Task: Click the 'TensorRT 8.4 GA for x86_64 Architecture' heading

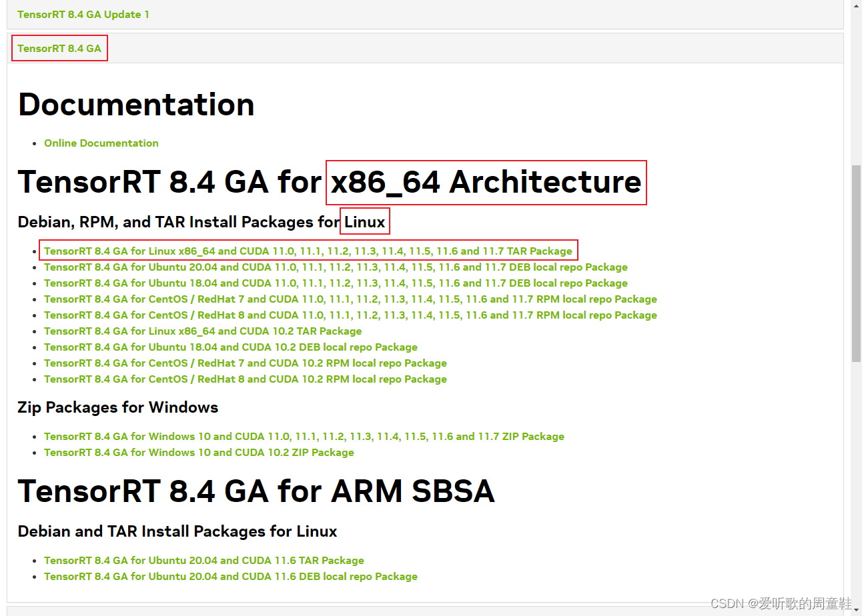Action: [330, 182]
